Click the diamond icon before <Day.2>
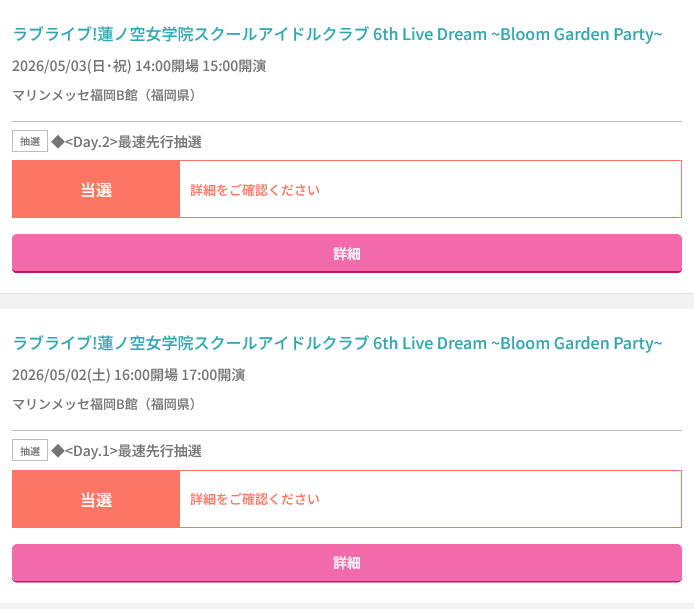The height and width of the screenshot is (609, 694). pos(58,142)
